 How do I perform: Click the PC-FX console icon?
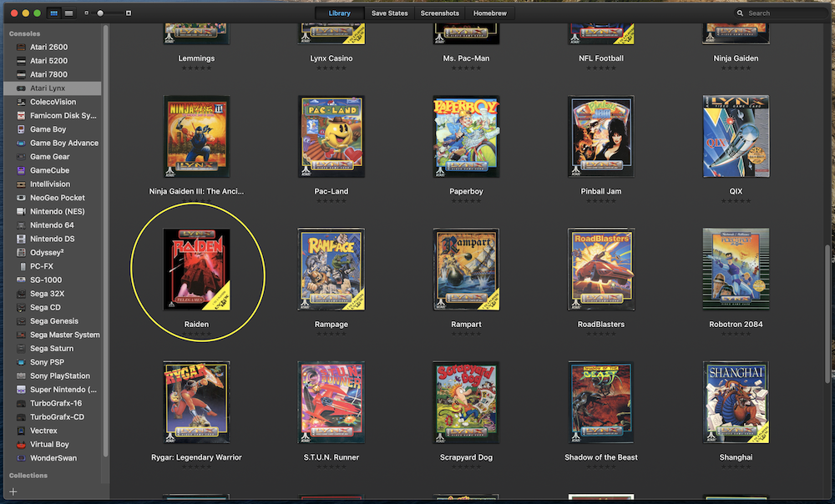click(x=22, y=266)
